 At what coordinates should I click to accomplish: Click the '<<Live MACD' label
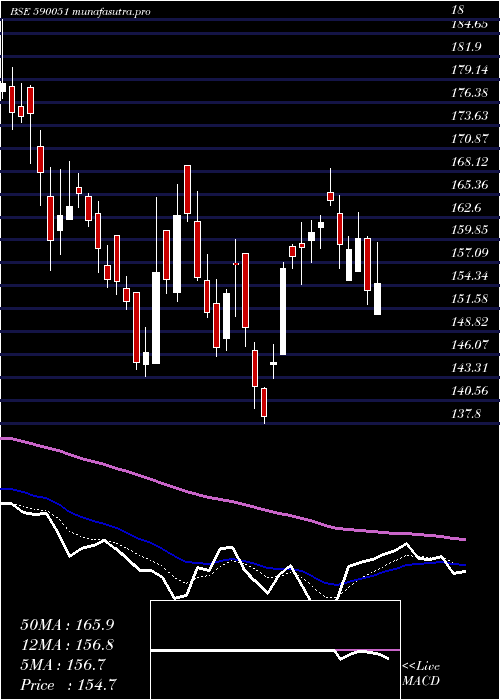click(421, 674)
